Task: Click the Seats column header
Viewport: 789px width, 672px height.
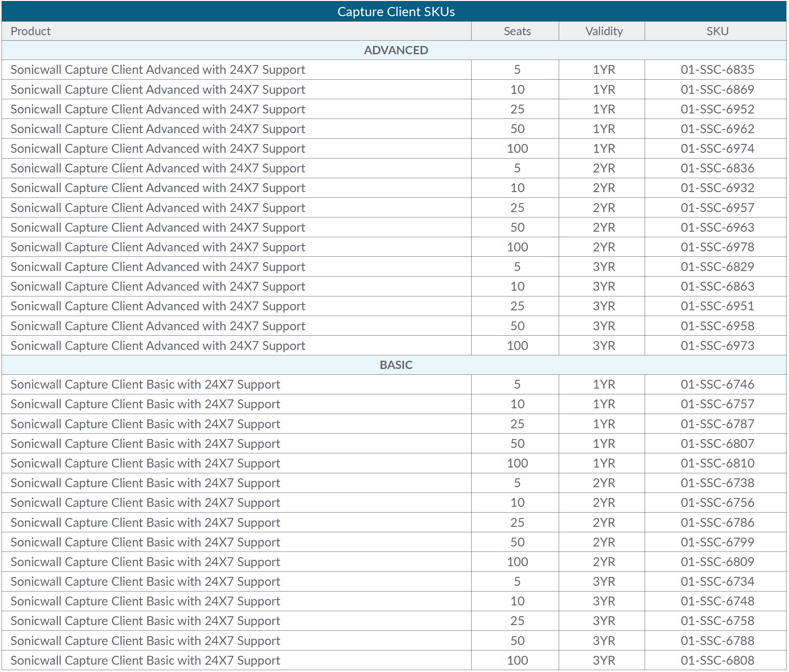Action: tap(517, 31)
